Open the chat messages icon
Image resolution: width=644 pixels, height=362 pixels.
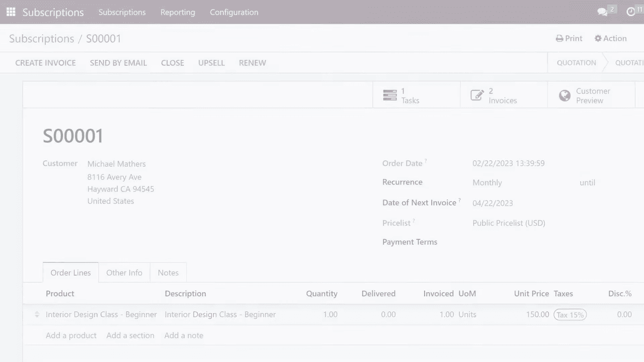[602, 12]
